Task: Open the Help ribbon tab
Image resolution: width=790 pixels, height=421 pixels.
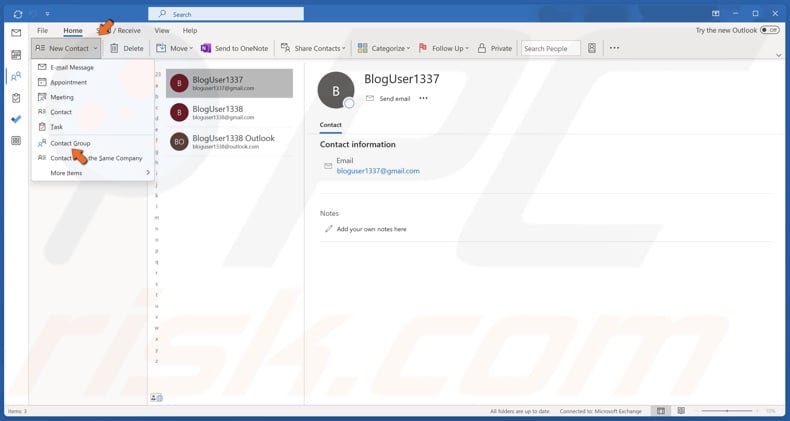Action: (x=190, y=31)
